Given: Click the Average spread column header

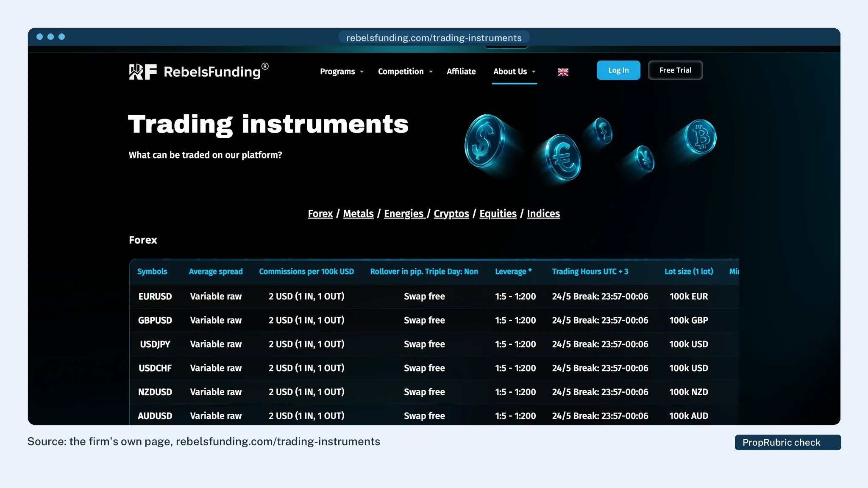Looking at the screenshot, I should (x=216, y=272).
